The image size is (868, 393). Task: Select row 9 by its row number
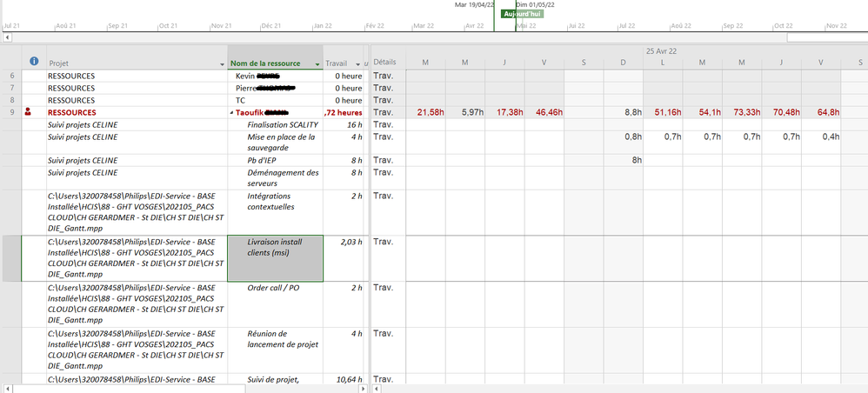pos(12,112)
